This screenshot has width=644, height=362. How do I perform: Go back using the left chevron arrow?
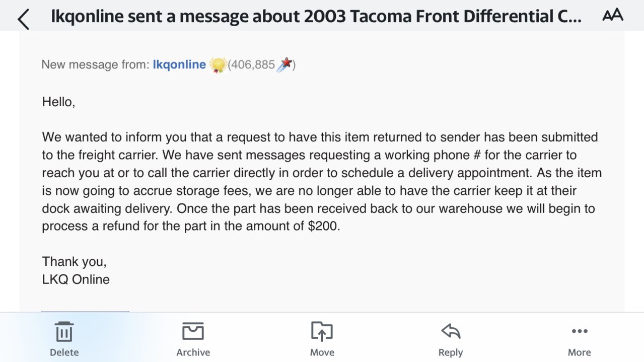point(23,19)
